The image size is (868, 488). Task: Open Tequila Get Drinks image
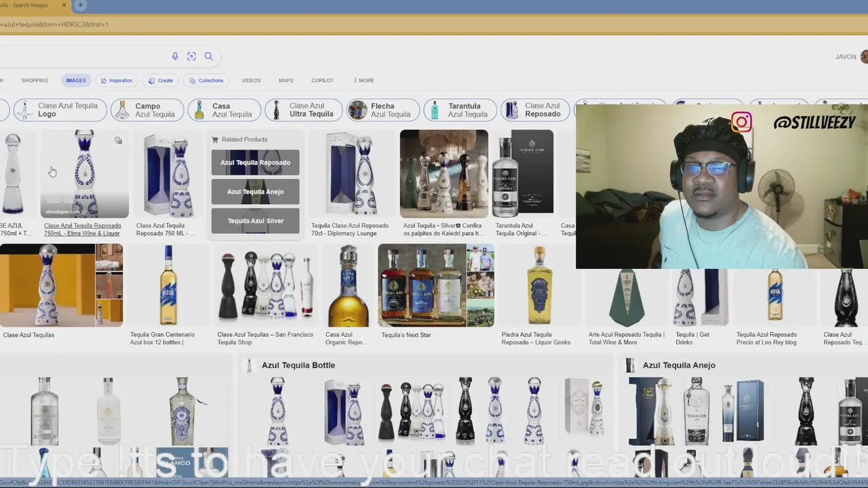[701, 298]
